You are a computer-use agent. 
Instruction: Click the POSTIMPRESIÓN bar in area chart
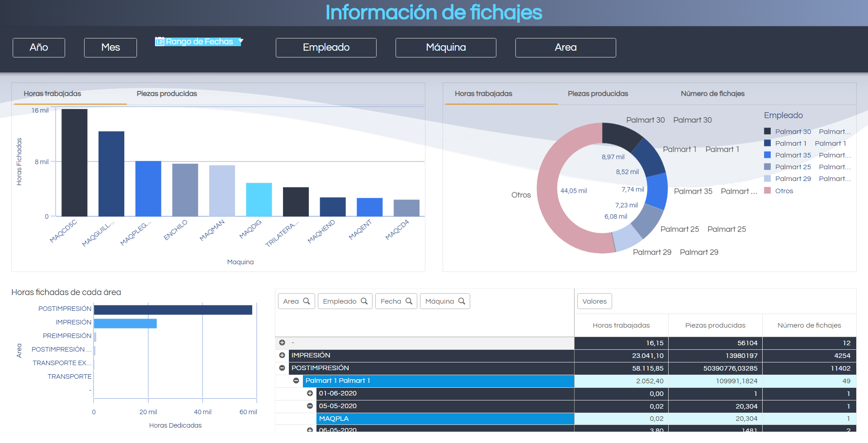pyautogui.click(x=173, y=310)
